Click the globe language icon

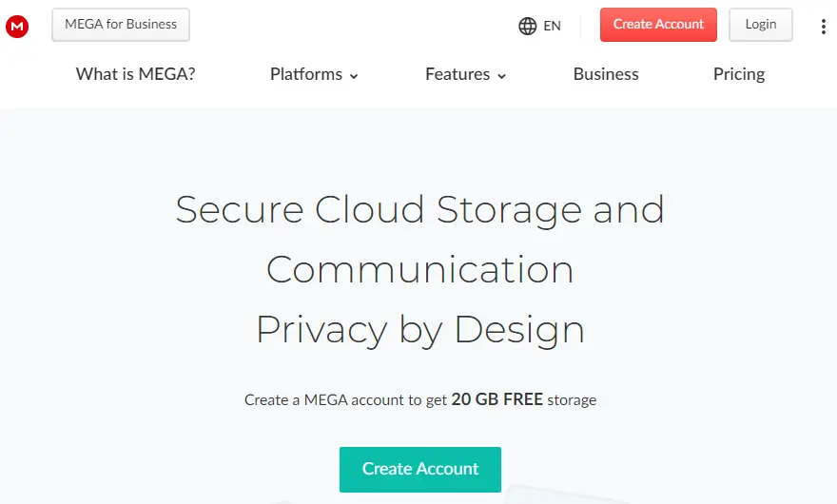pos(528,26)
